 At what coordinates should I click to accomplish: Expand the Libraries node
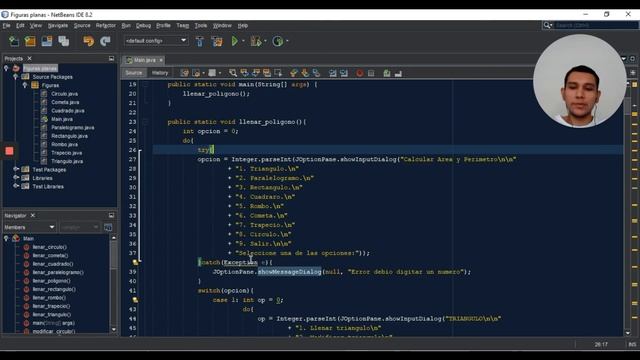coord(16,178)
